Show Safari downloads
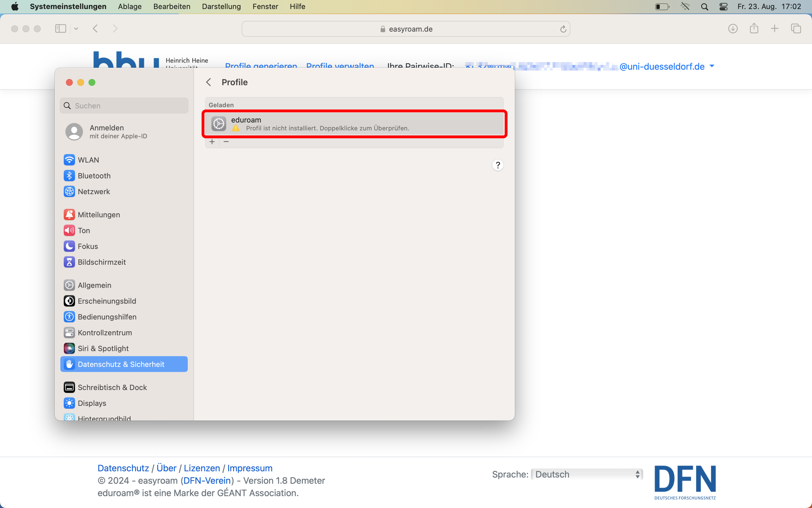The image size is (812, 508). pyautogui.click(x=733, y=29)
